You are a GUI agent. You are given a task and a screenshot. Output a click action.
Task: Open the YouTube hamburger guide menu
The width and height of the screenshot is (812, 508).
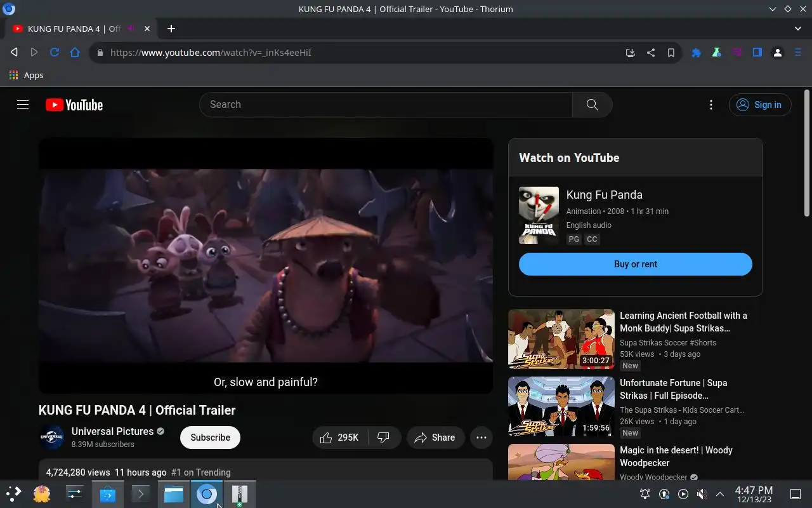(x=23, y=105)
